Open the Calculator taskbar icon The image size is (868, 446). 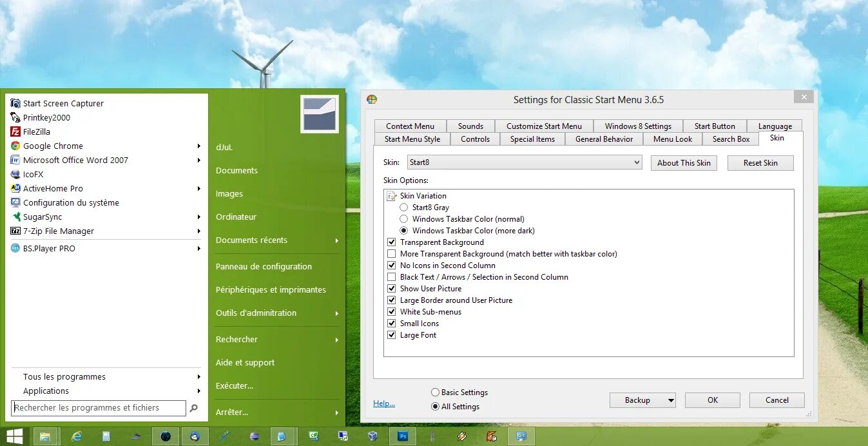106,436
